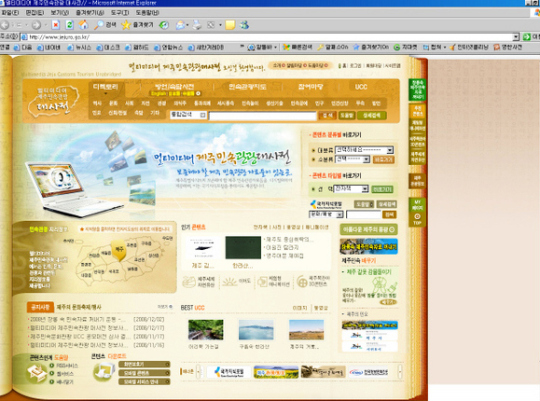Go to the Home page icon
The width and height of the screenshot is (540, 401).
83,25
